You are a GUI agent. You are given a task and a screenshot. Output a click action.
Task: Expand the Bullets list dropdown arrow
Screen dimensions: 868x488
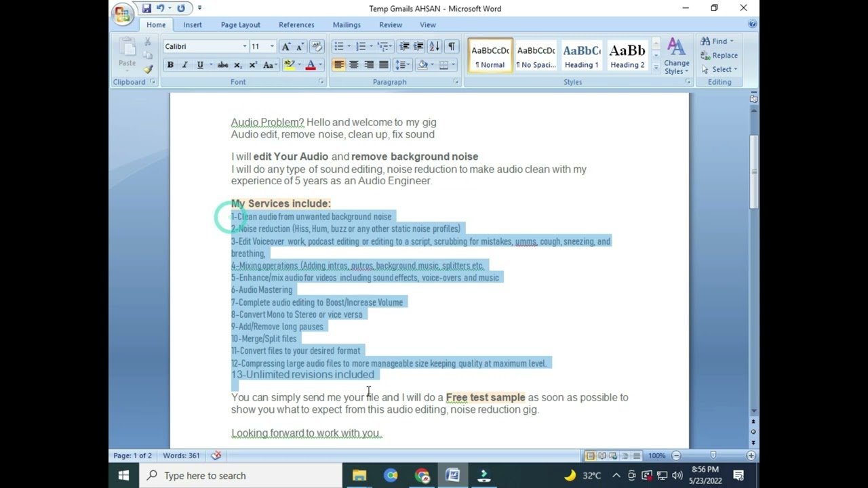(x=349, y=46)
